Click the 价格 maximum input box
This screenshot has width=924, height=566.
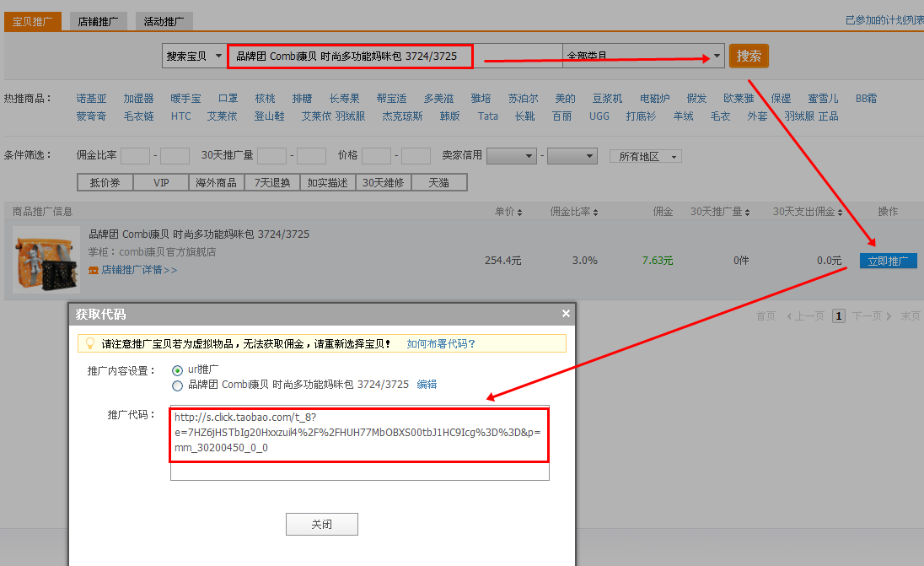coord(416,156)
